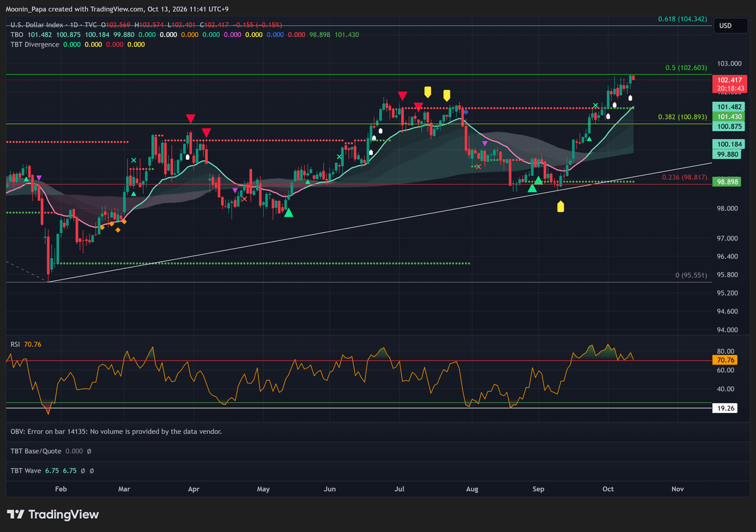Click the Oct label on time axis

click(608, 489)
